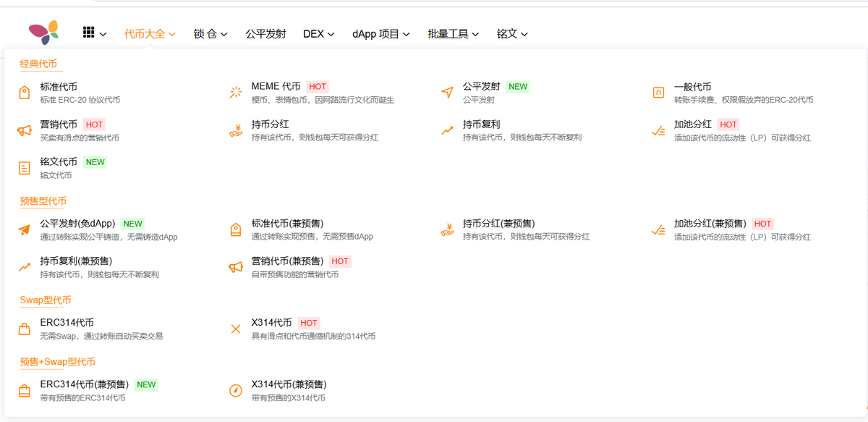Open the 公平发射(免dApp) link
The width and height of the screenshot is (868, 422).
(x=77, y=223)
